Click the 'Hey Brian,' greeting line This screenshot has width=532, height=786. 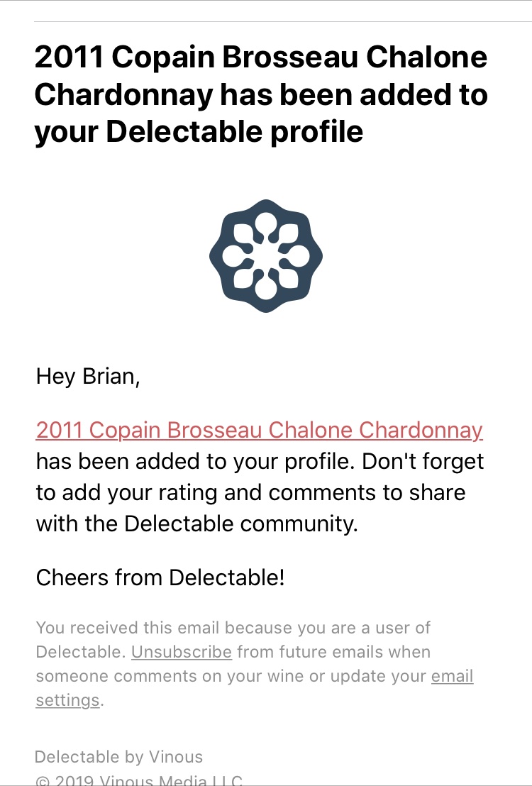click(88, 376)
